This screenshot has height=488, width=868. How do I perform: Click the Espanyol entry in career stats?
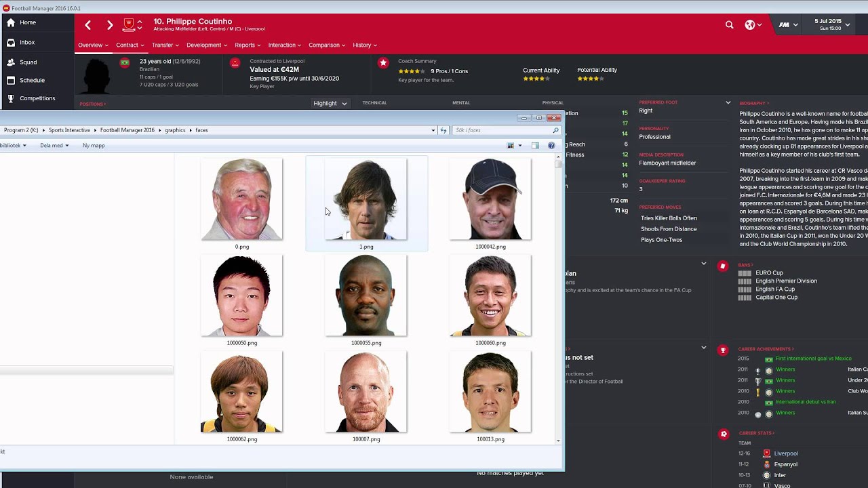785,464
